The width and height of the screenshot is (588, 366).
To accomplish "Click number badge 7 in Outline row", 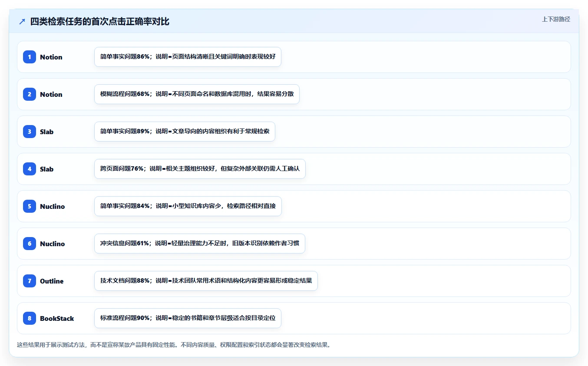I will tap(30, 281).
